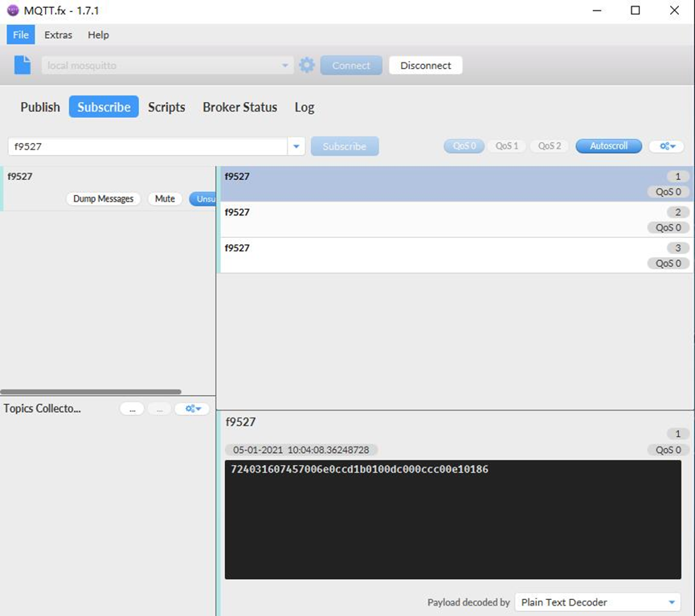Click the topic input field f9527
This screenshot has height=616, width=695.
click(x=148, y=146)
